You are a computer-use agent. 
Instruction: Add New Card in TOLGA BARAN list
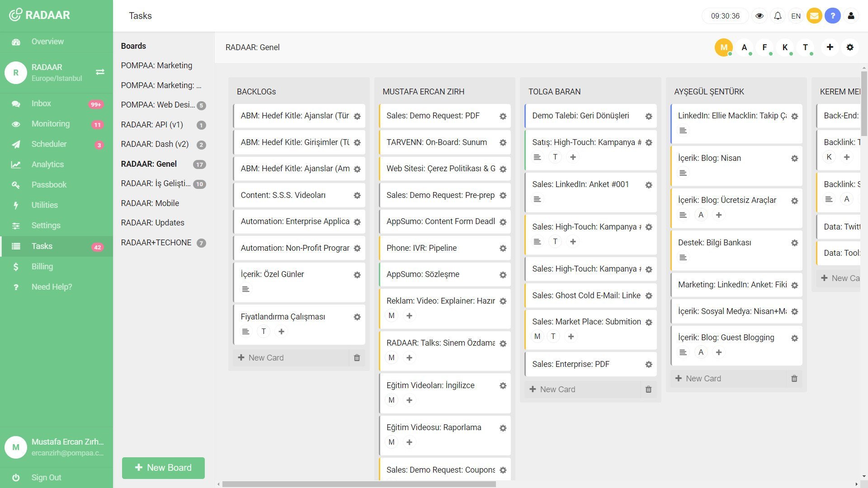point(557,389)
